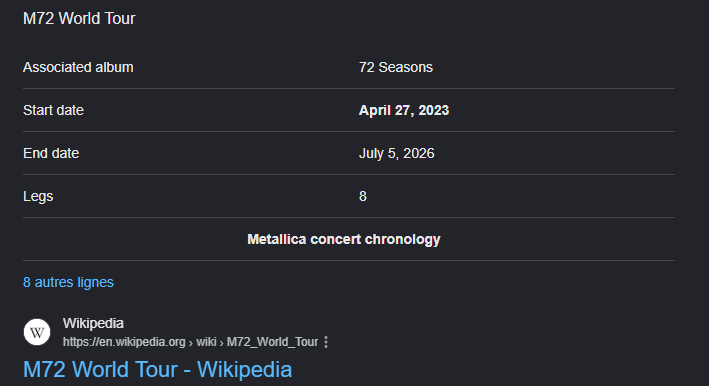Click the 'July 5, 2026' end date
This screenshot has width=709, height=386.
pos(397,153)
